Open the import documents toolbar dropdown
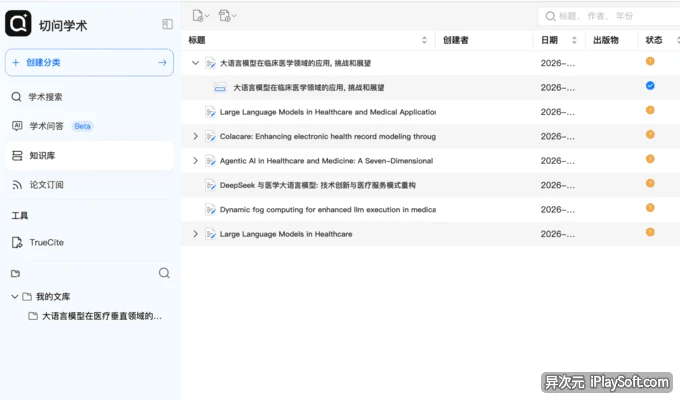 pos(228,16)
